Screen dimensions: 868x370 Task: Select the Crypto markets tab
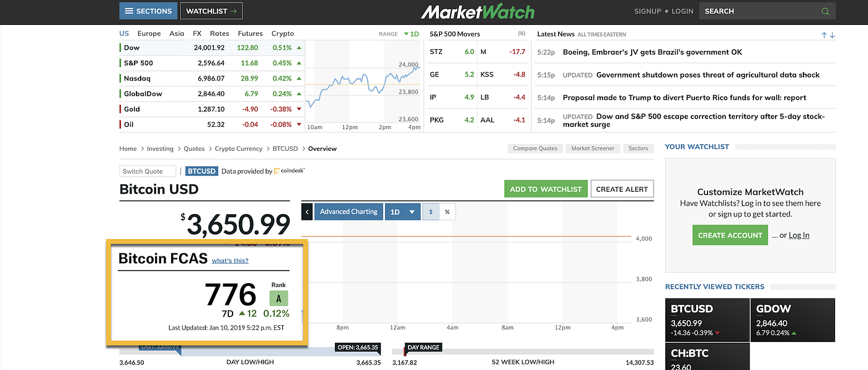tap(283, 34)
